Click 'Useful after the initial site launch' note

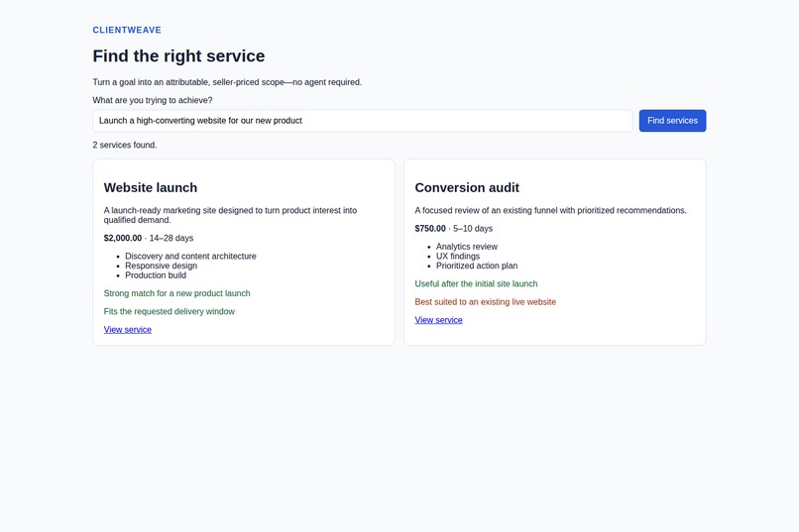(476, 284)
